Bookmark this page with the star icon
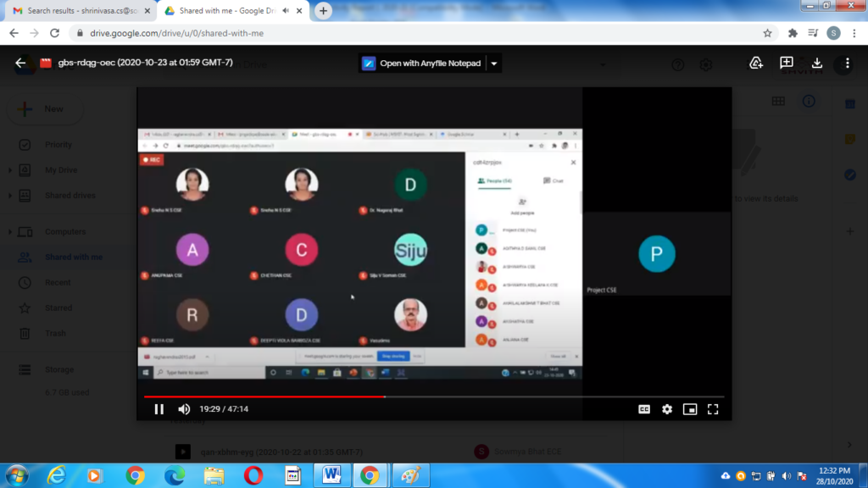This screenshot has height=488, width=868. point(767,33)
